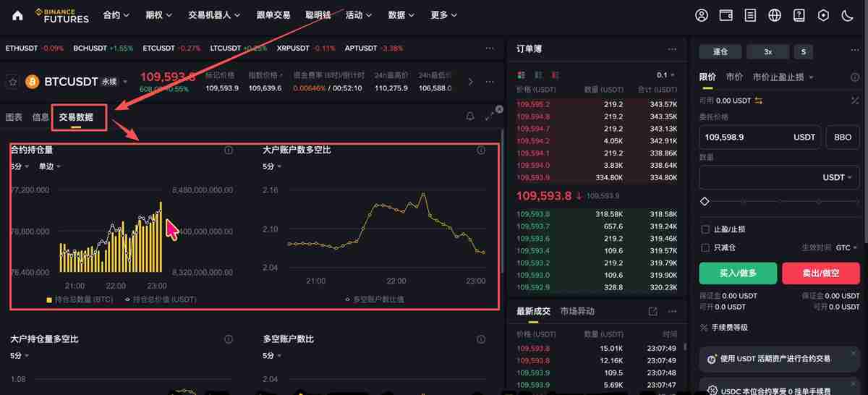
Task: Open recent trades three-dot menu
Action: tap(673, 312)
